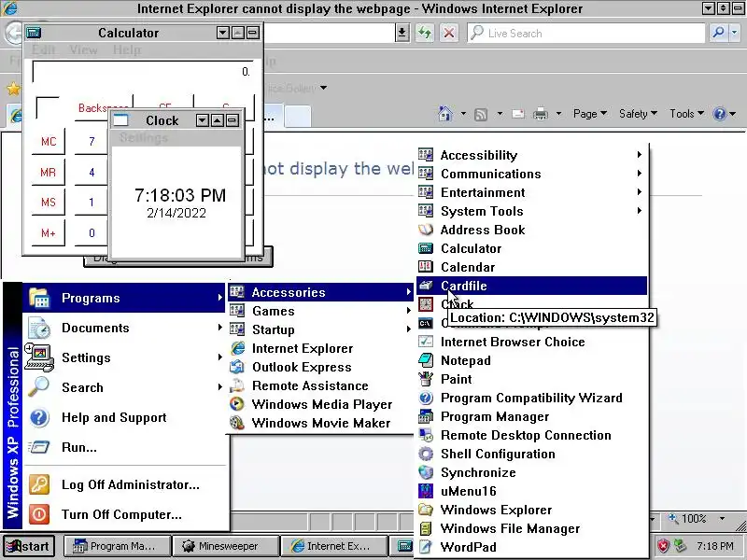Open Cardfile from the Accessories menu
The image size is (747, 560).
(531, 286)
